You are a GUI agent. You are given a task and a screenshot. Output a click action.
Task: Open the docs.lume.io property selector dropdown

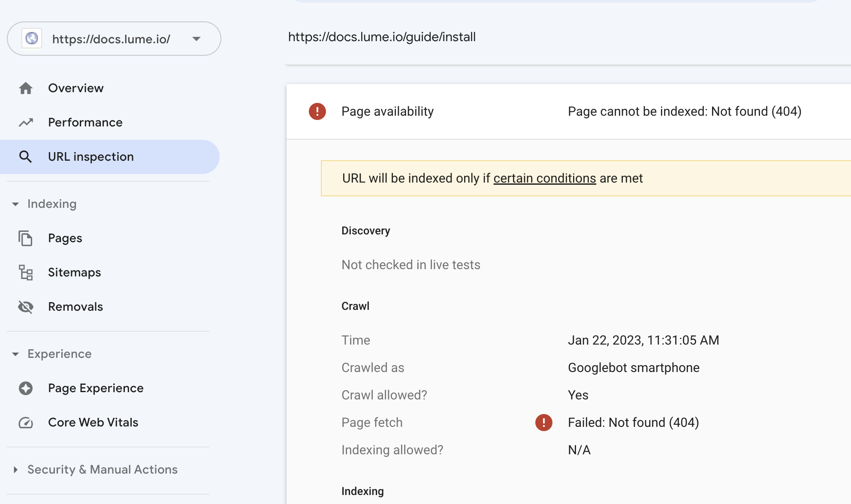(x=114, y=39)
